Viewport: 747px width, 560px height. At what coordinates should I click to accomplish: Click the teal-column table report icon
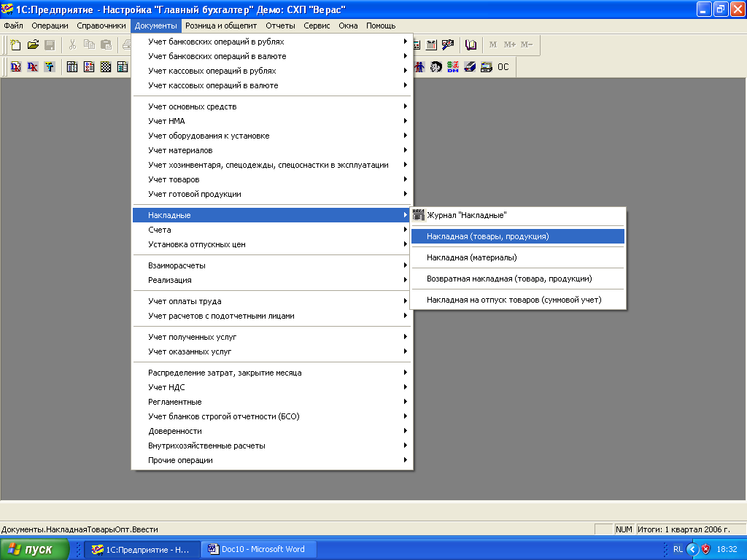pos(123,66)
